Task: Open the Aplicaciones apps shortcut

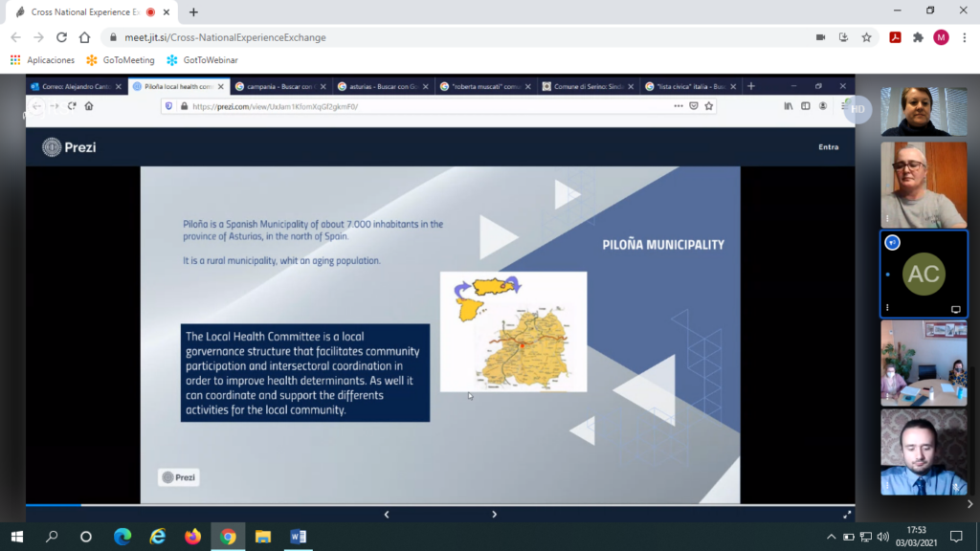Action: pyautogui.click(x=42, y=60)
